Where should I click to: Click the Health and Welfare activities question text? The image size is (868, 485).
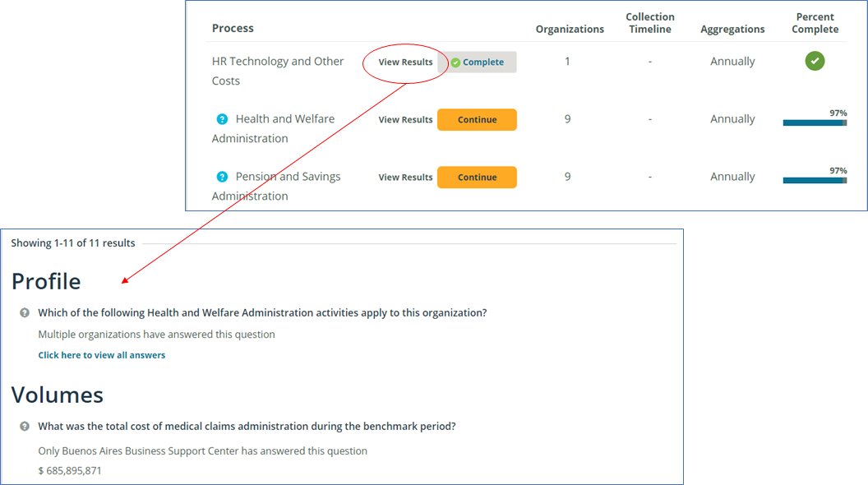(262, 313)
